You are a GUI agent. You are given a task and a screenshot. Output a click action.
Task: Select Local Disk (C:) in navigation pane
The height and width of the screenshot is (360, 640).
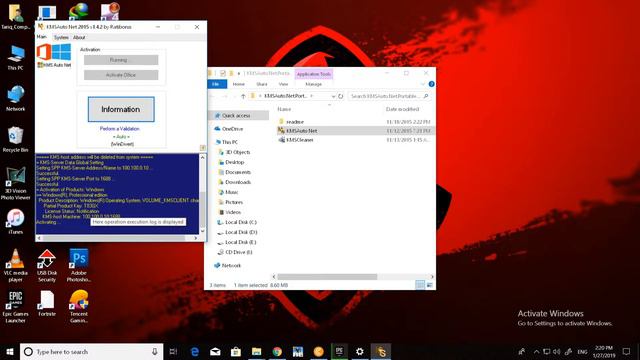241,222
